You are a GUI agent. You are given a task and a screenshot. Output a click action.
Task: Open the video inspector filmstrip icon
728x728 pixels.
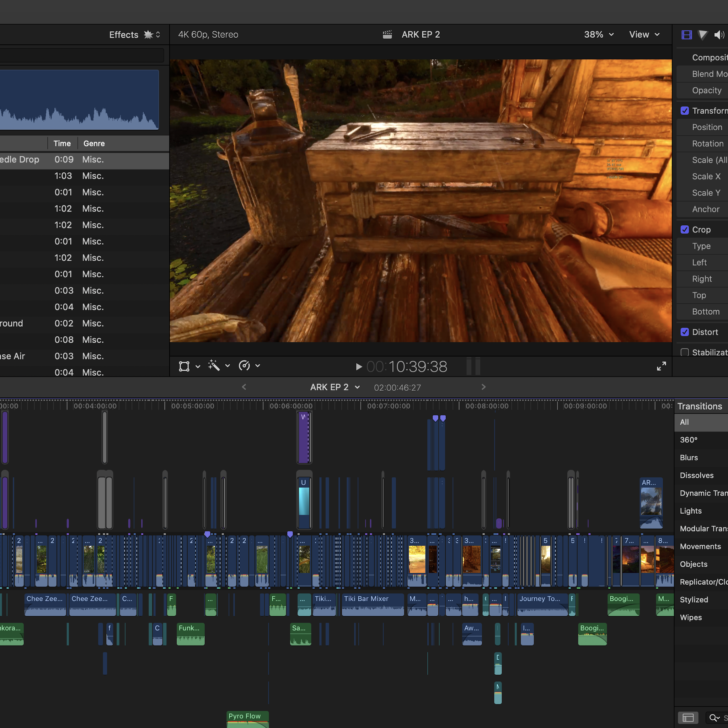686,35
